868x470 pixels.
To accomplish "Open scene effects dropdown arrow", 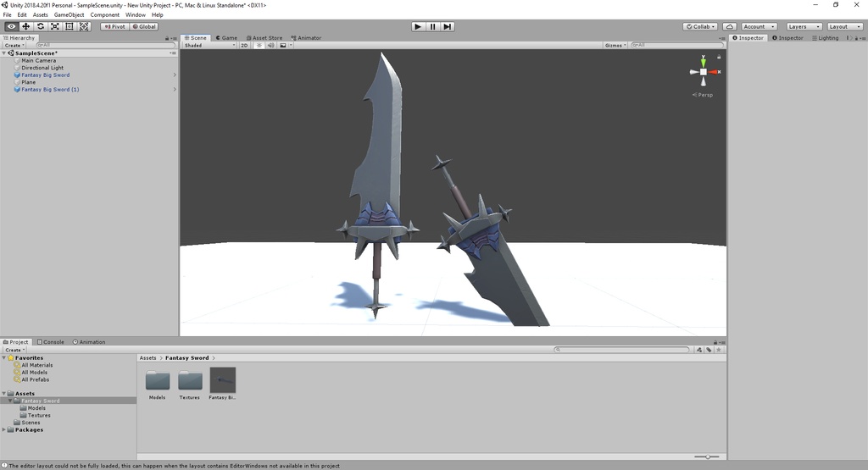I will click(x=291, y=46).
